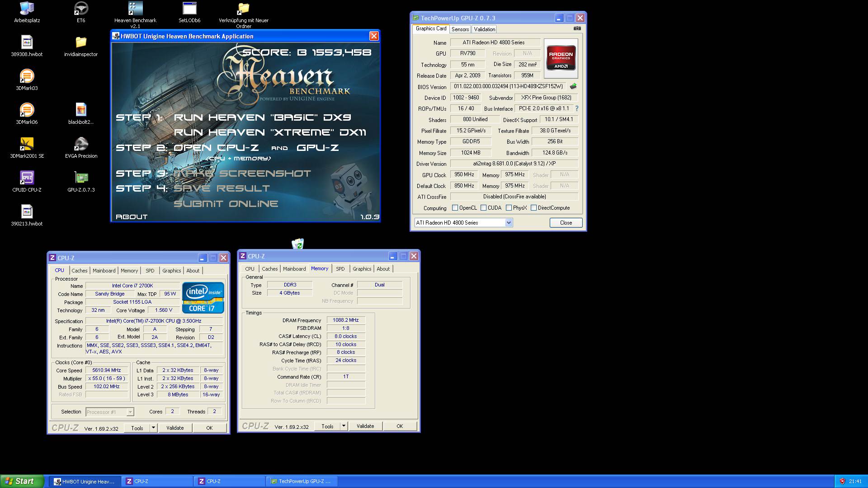Open the blackbolt2 desktop file
The height and width of the screenshot is (488, 868).
point(81,114)
